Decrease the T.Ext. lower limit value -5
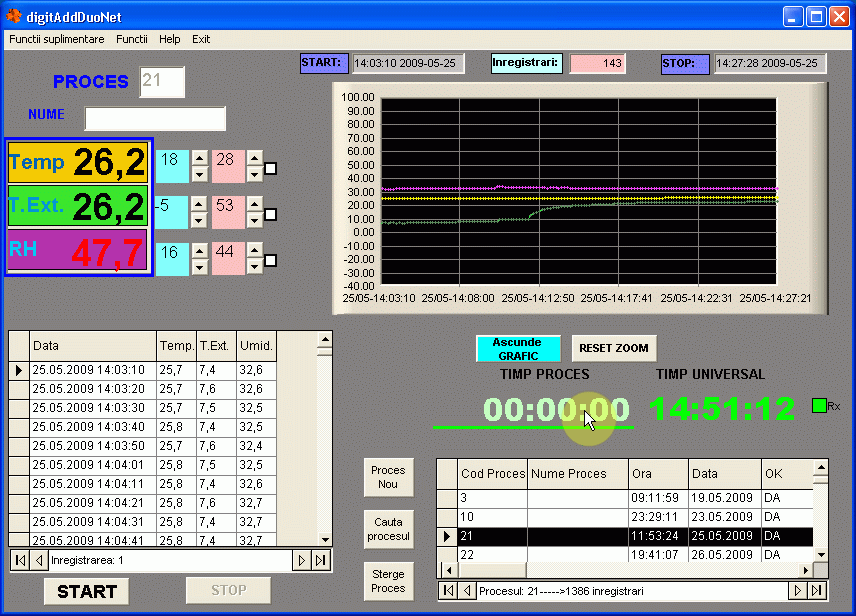The image size is (856, 616). pos(199,220)
